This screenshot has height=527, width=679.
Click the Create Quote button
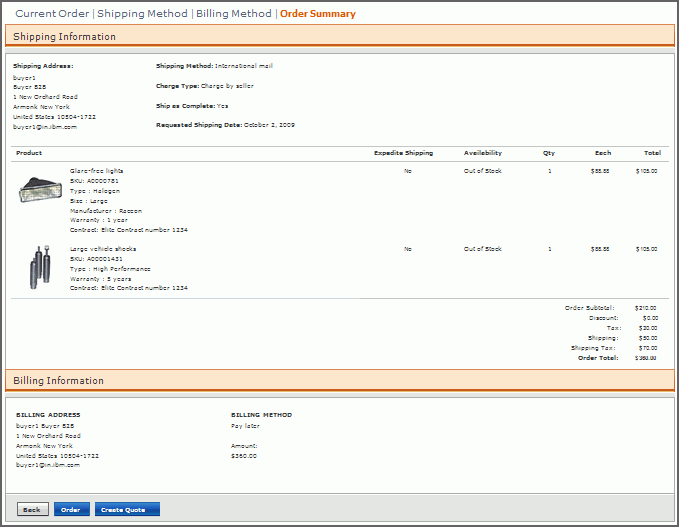point(127,509)
